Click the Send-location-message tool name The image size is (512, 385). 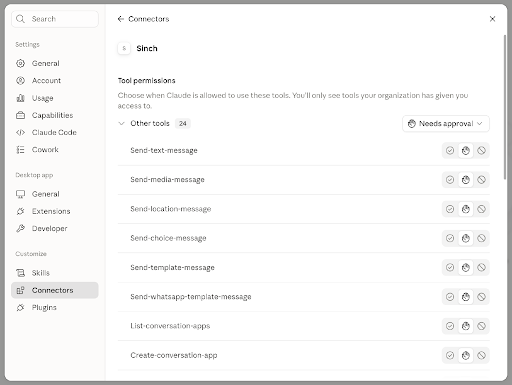pos(171,209)
